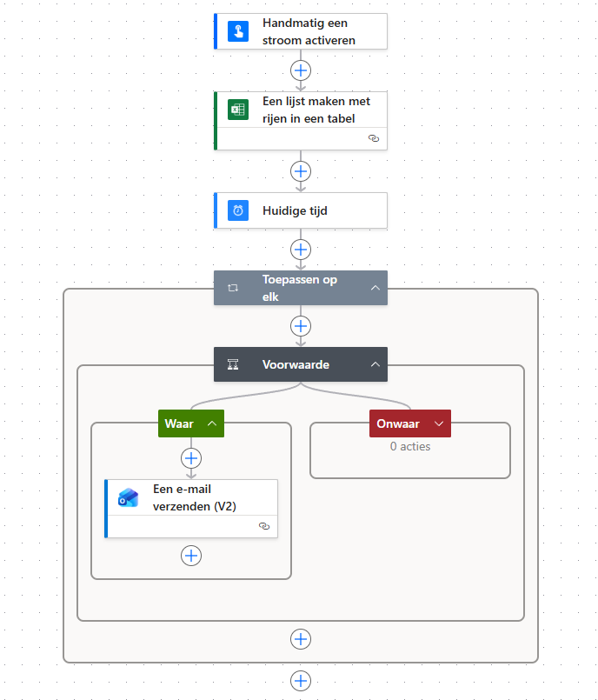Click the Outlook icon on e-mail action
Screen dimensions: 598x700
pyautogui.click(x=129, y=497)
